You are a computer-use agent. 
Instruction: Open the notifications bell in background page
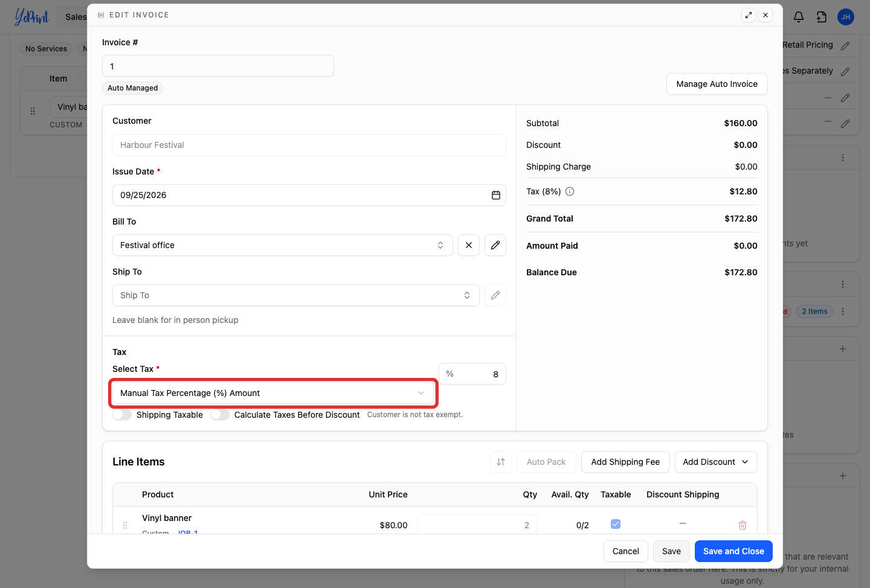click(x=799, y=17)
